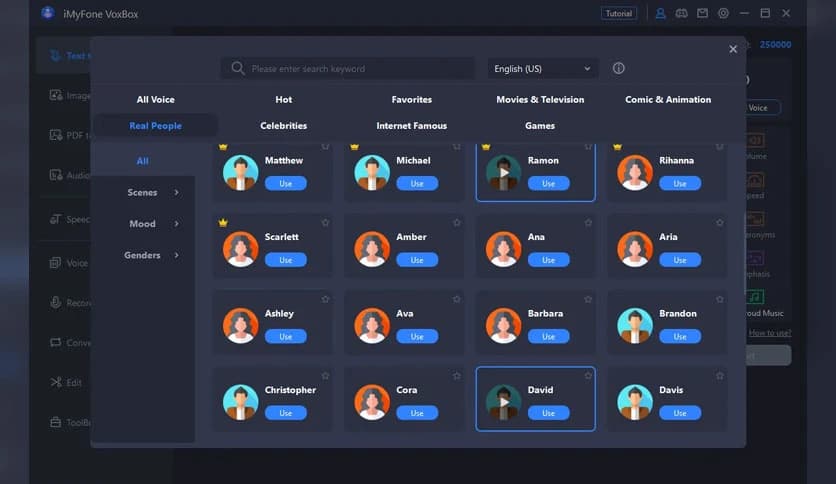Open the Celebrities tab
The image size is (836, 484).
[x=284, y=126]
